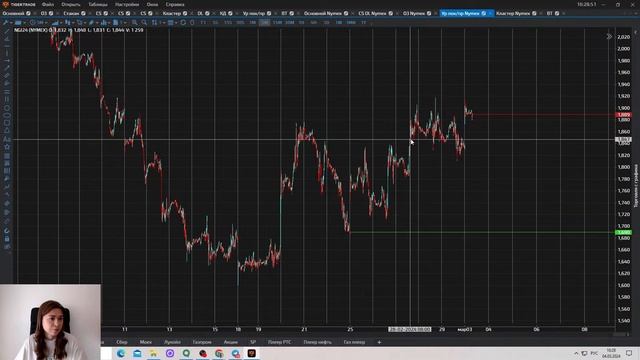Toggle the pin check on Кластер Nymex tab

(x=534, y=13)
